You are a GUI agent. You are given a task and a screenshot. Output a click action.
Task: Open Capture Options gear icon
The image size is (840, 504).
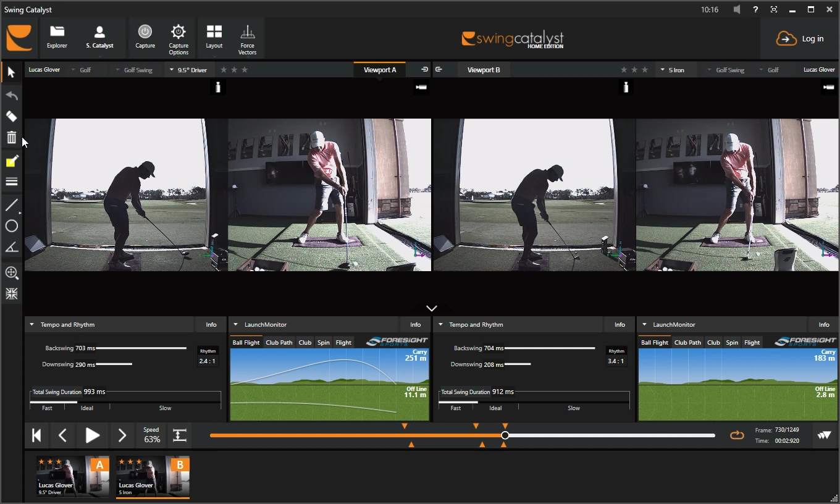point(178,38)
